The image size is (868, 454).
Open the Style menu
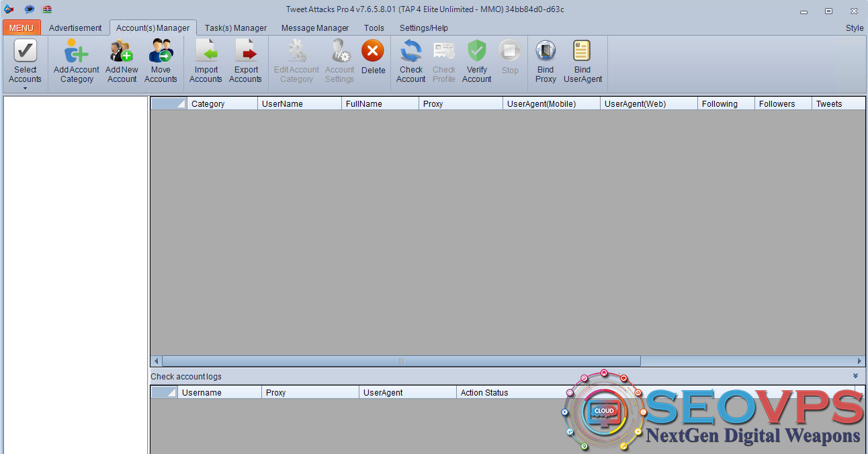click(855, 28)
